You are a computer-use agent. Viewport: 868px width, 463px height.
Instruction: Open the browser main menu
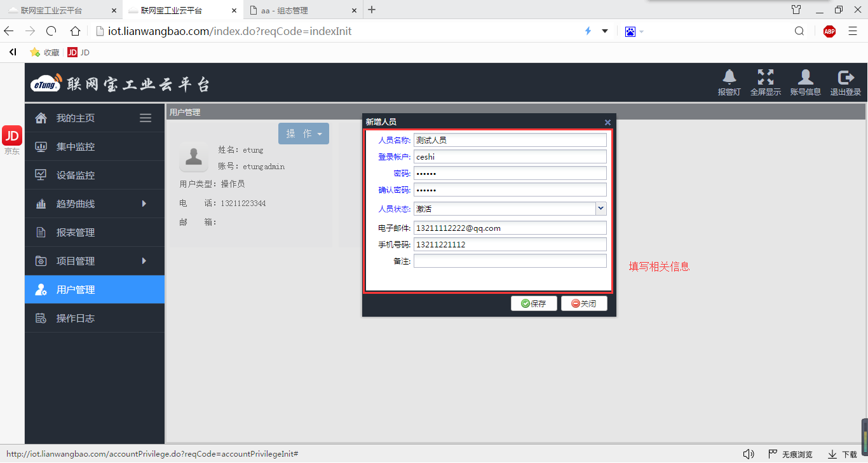[x=853, y=31]
